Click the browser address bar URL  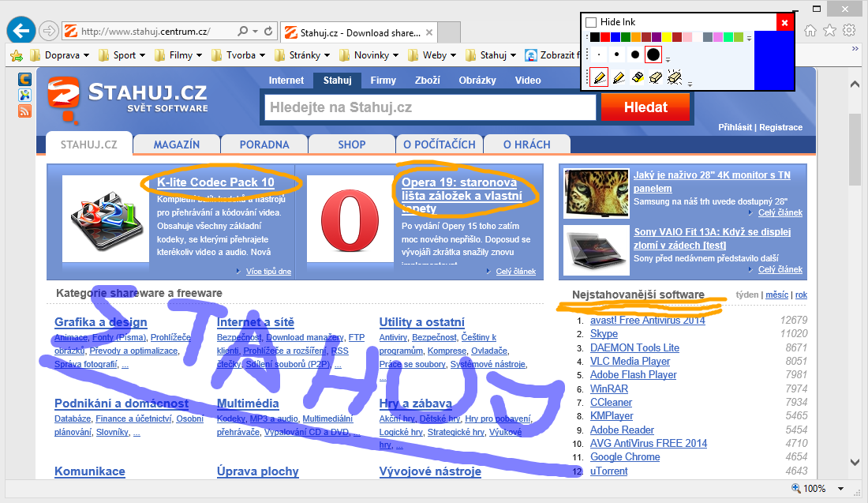pos(145,32)
